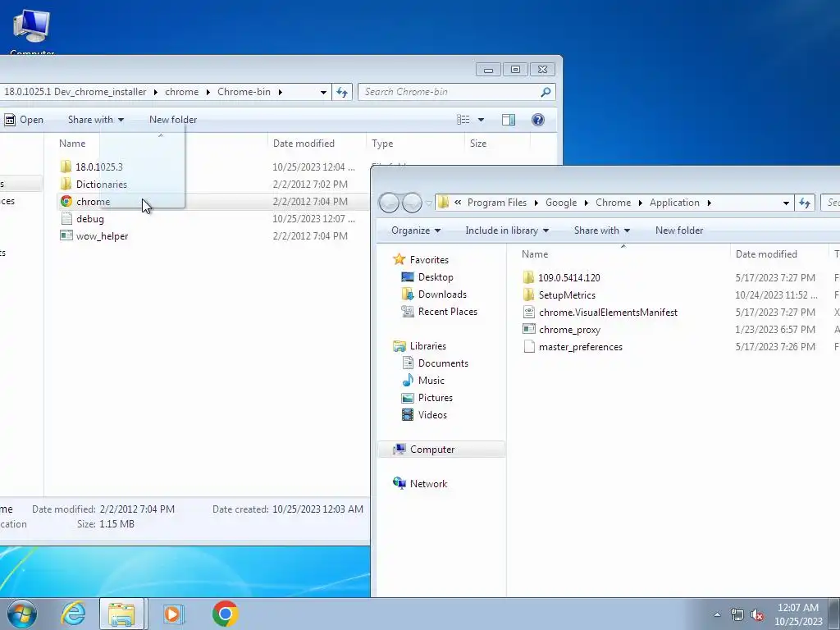Image resolution: width=840 pixels, height=630 pixels.
Task: Sort by Type column in Chrome-bin window
Action: tap(382, 143)
